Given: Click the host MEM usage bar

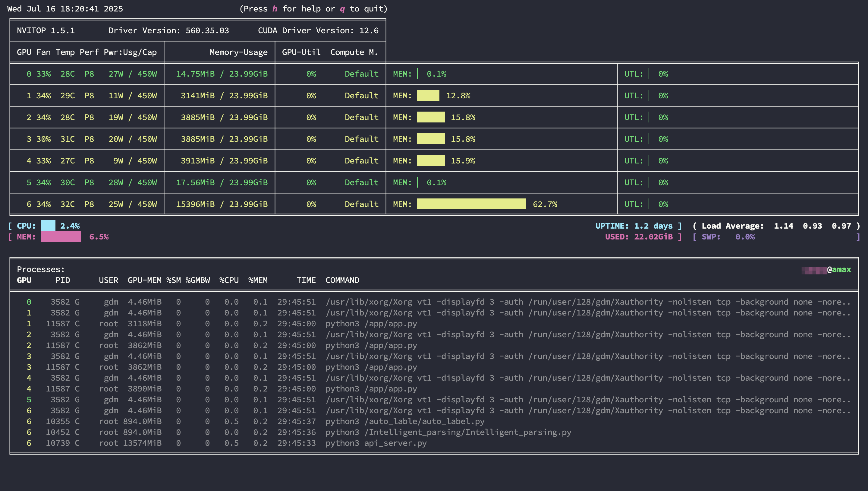Looking at the screenshot, I should click(x=61, y=237).
